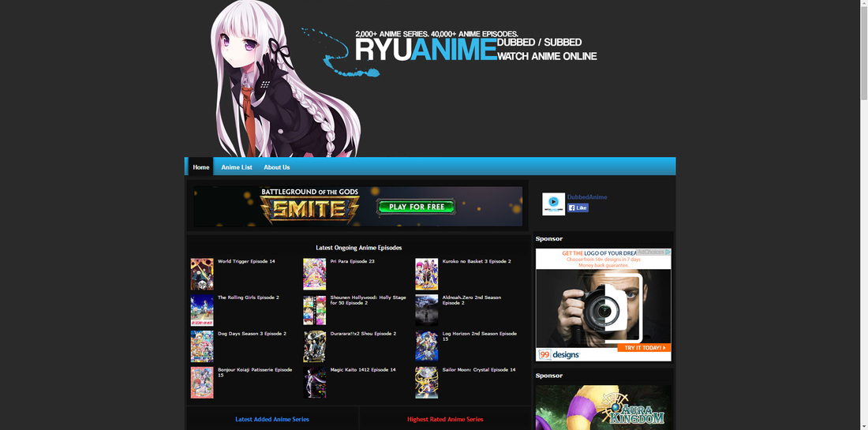Open Bonjour Koiaji Patisserie Episode 15
The image size is (868, 430).
pyautogui.click(x=255, y=372)
